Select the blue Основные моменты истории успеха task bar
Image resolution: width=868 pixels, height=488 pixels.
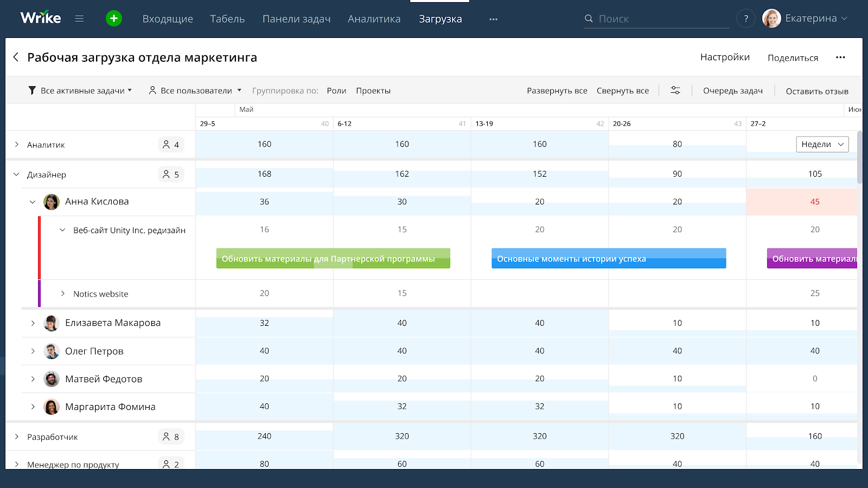pos(608,259)
